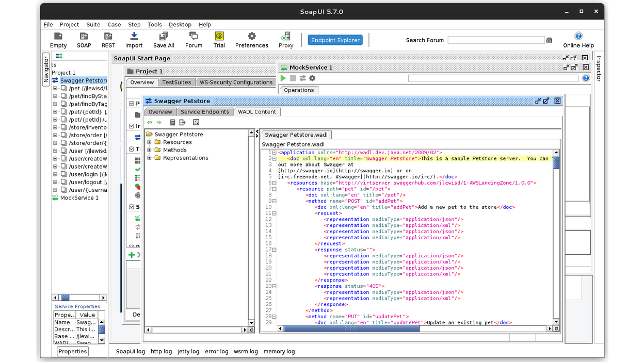The height and width of the screenshot is (362, 644).
Task: Expand the /store/order resource in navigator
Action: click(55, 135)
